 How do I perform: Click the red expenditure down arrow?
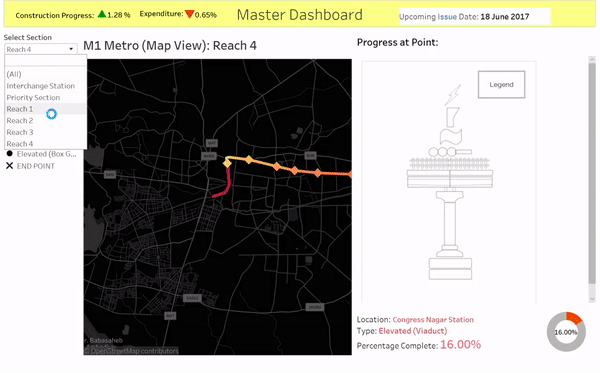click(189, 14)
